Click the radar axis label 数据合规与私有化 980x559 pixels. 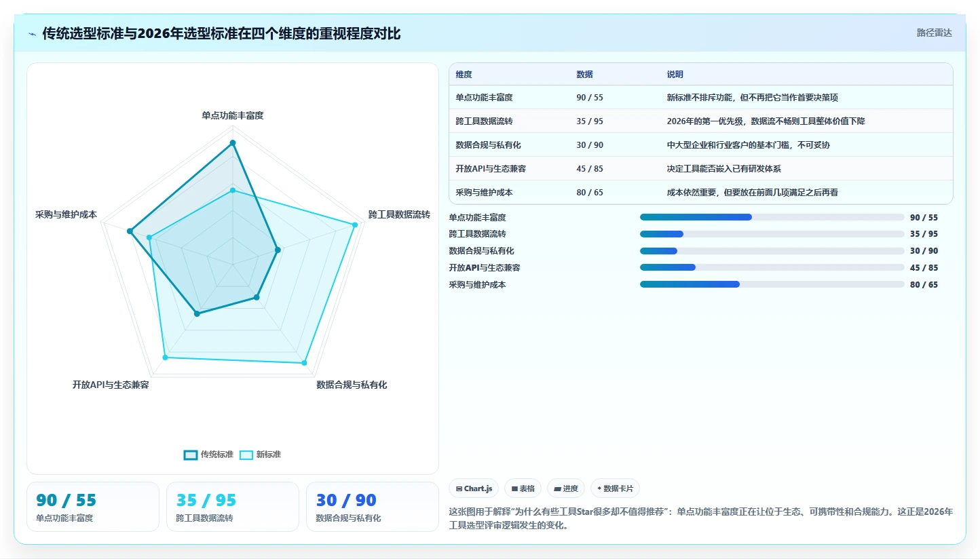(x=352, y=385)
